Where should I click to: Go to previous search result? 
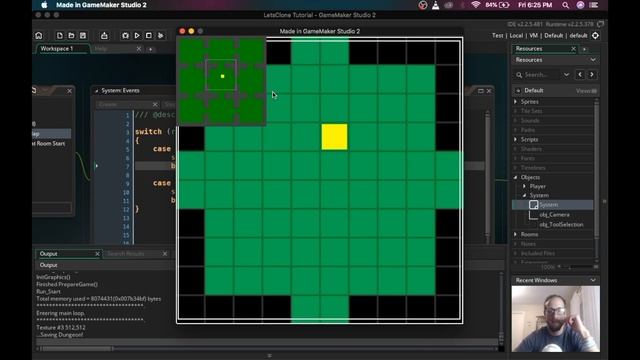pyautogui.click(x=580, y=75)
